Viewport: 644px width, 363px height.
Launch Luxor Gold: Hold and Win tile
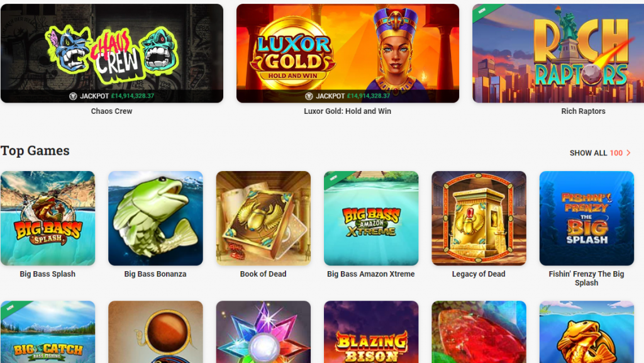tap(347, 53)
